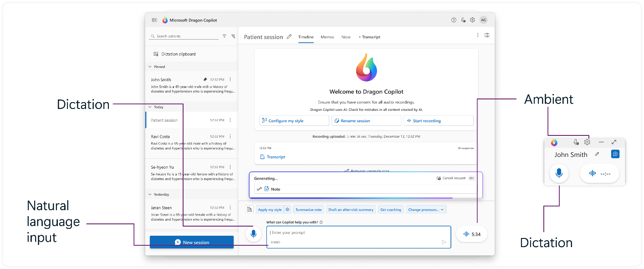Collapse the sidebar panel in Dragon Copilot

pos(154,20)
